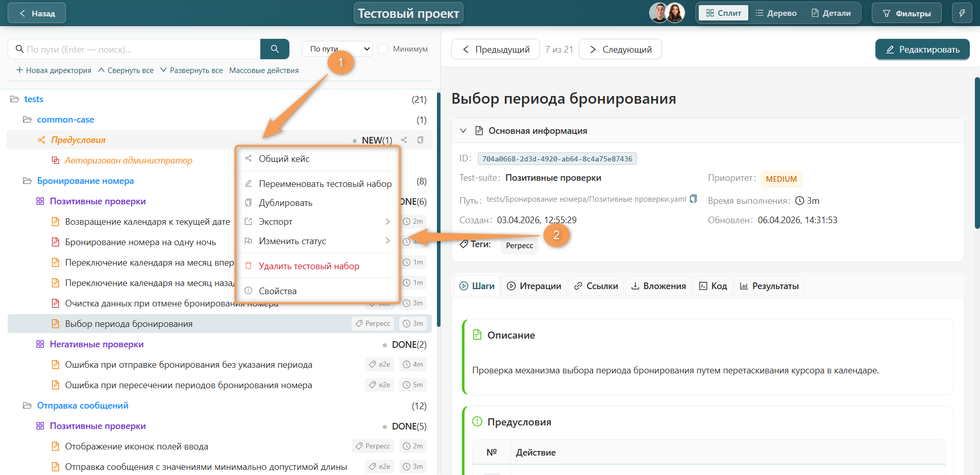Click the e2e tag on Ошибка при отправке бронирования row
Image resolution: width=980 pixels, height=475 pixels.
380,364
